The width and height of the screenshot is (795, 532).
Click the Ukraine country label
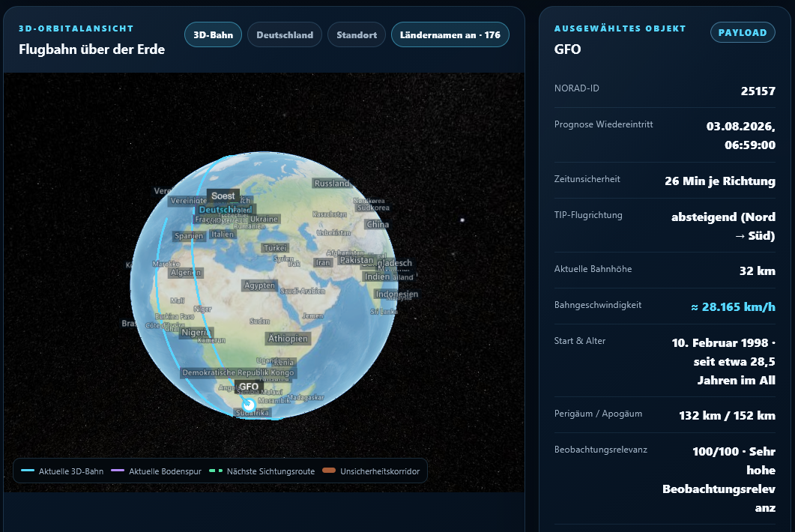pyautogui.click(x=264, y=219)
